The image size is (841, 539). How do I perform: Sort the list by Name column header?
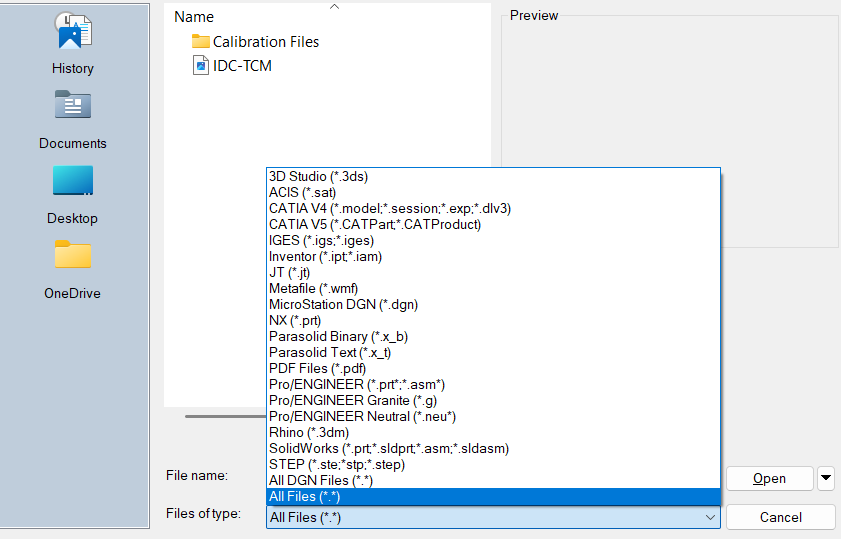coord(194,17)
